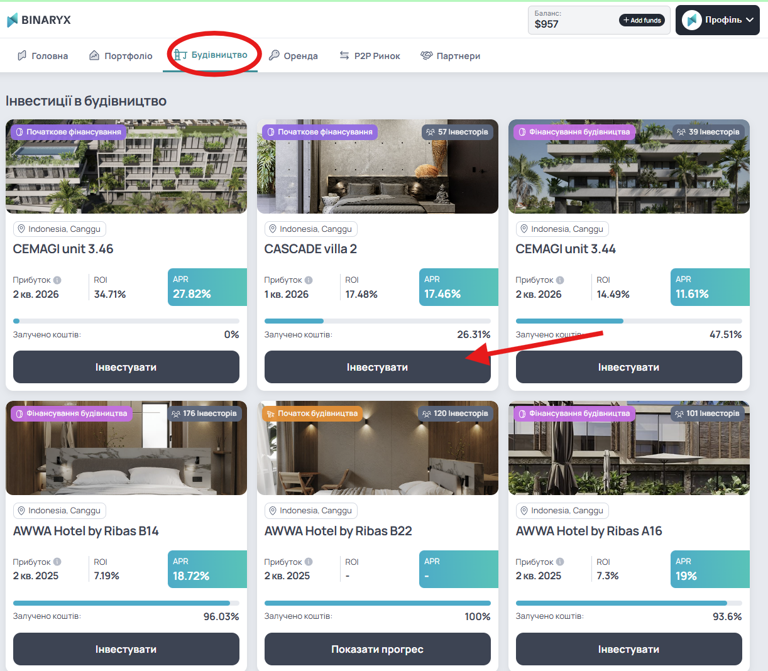Click the 17.46% APR box

tap(458, 287)
